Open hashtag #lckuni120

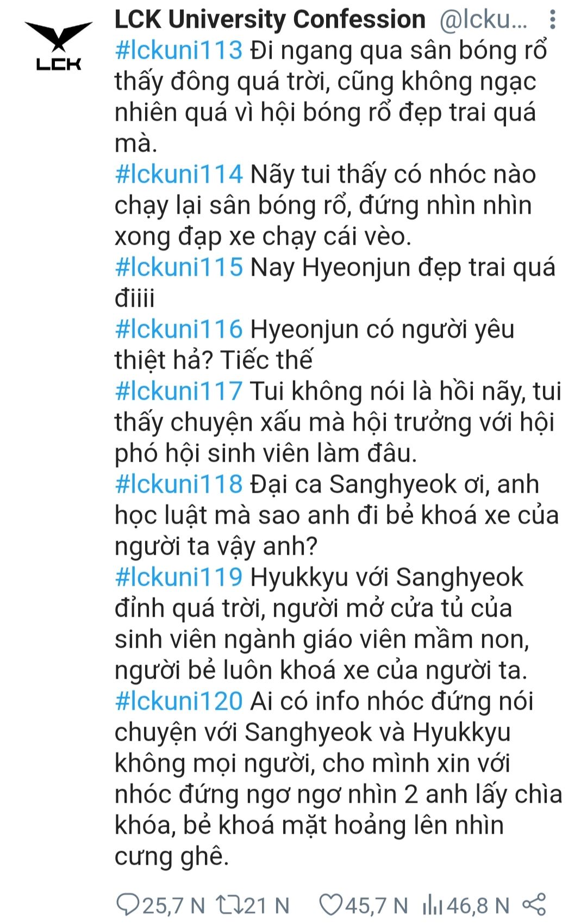coord(179,702)
